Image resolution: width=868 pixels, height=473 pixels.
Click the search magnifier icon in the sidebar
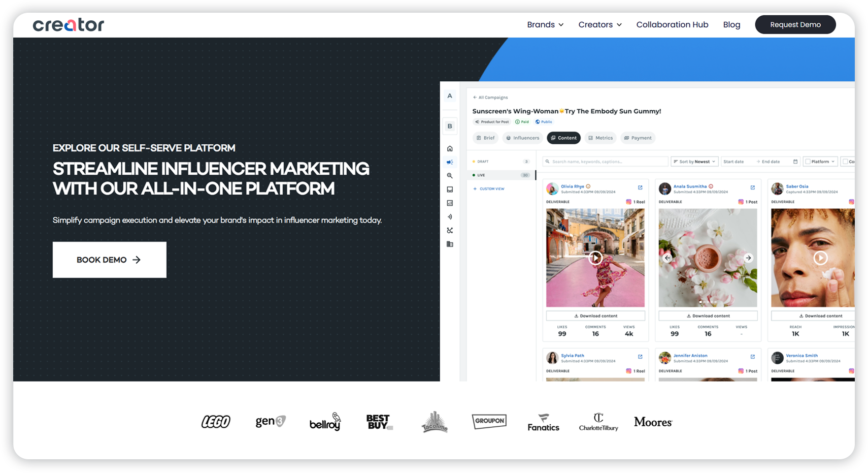coord(450,175)
